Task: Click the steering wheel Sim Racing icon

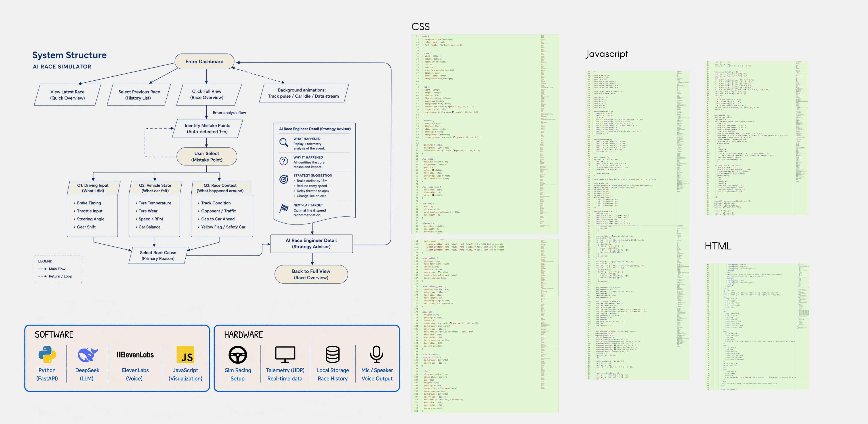Action: click(238, 355)
